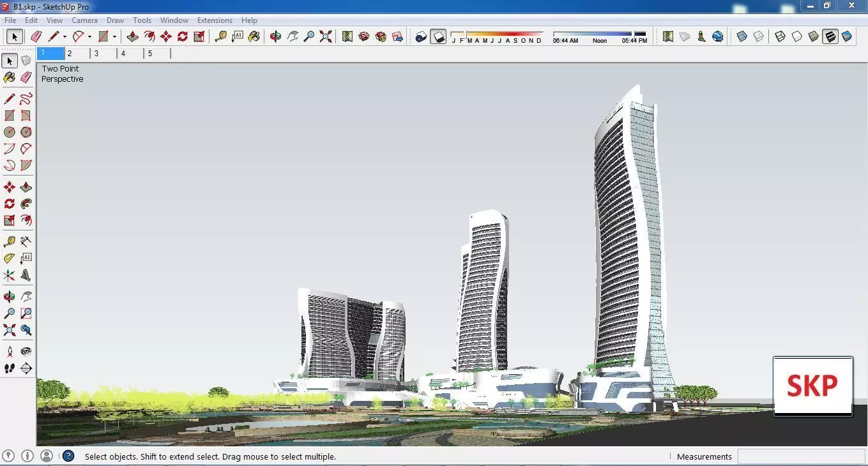Toggle terrain display icon
Viewport: 868px width, 466px height.
685,36
